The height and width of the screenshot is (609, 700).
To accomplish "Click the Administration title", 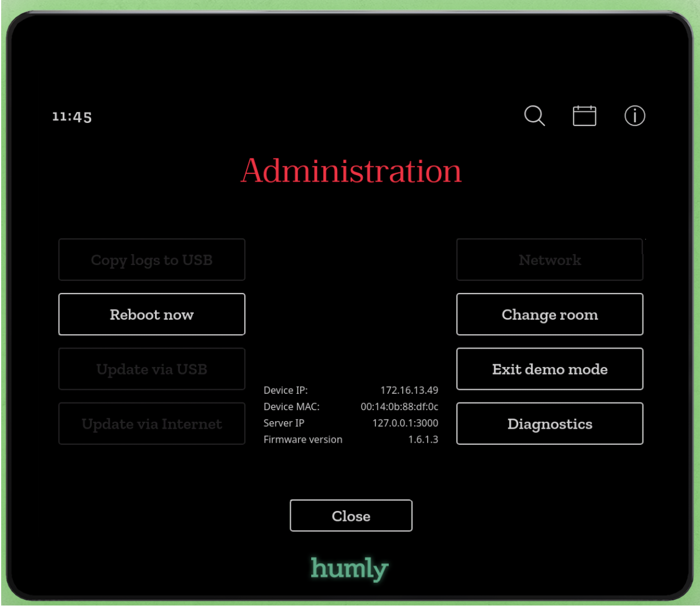I will (351, 171).
